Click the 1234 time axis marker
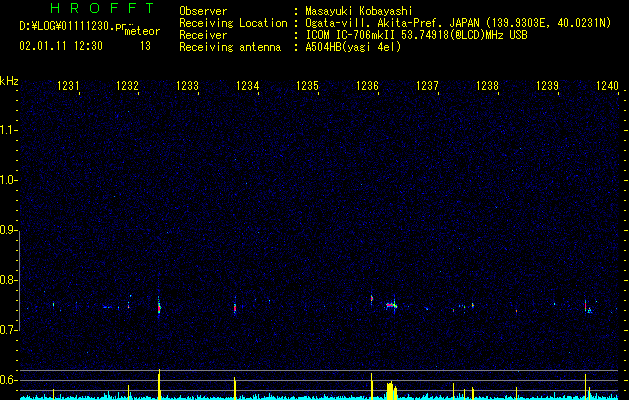This screenshot has width=629, height=400. click(x=248, y=85)
